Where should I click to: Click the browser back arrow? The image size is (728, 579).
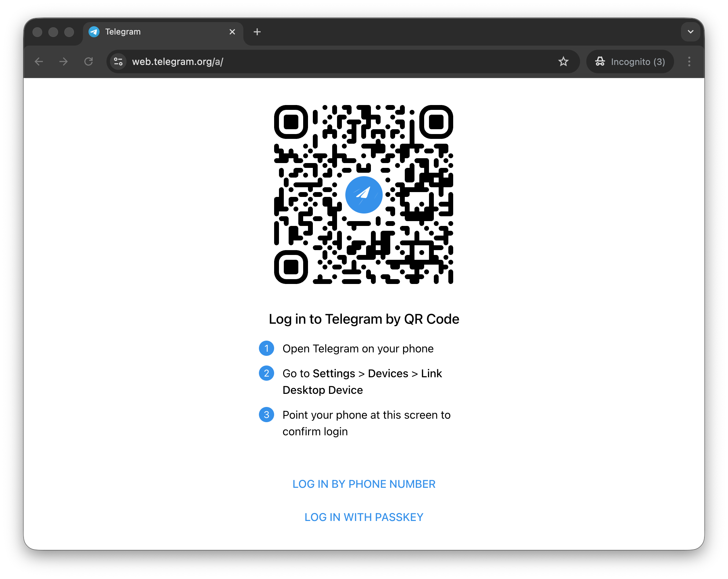point(39,61)
